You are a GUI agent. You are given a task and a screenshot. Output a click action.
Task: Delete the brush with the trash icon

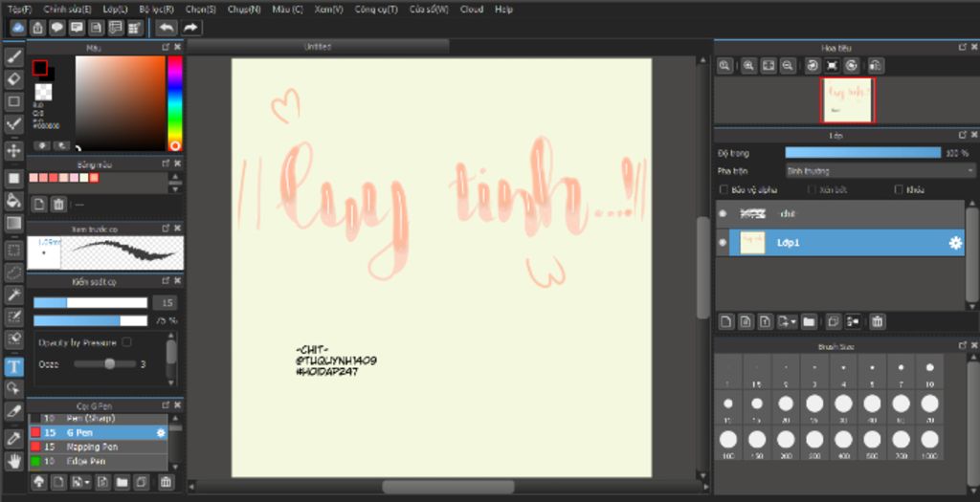(x=166, y=481)
